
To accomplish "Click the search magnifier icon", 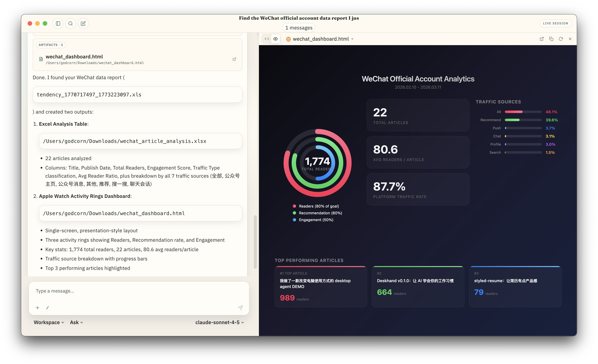I will 71,24.
